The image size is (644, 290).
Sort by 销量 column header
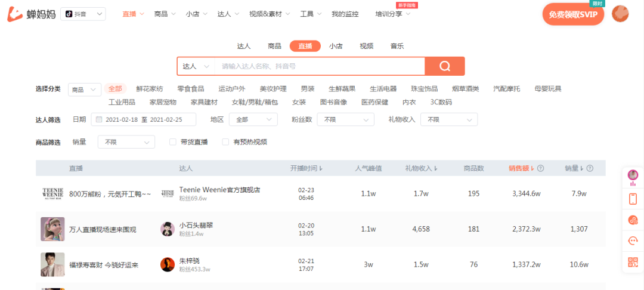coord(574,168)
